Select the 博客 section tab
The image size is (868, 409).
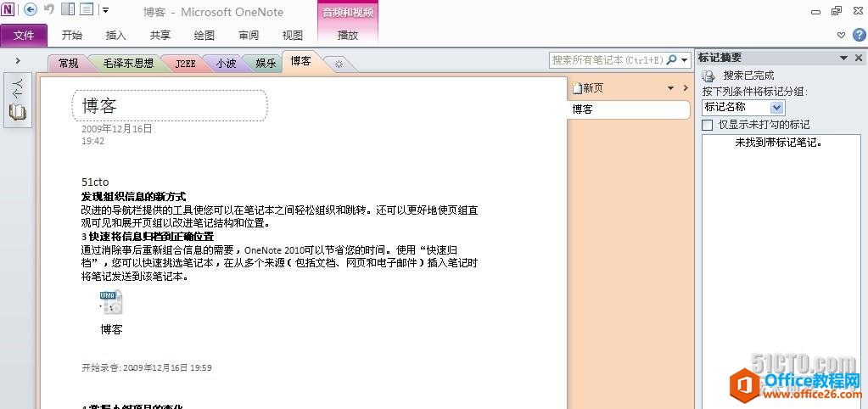coord(300,61)
